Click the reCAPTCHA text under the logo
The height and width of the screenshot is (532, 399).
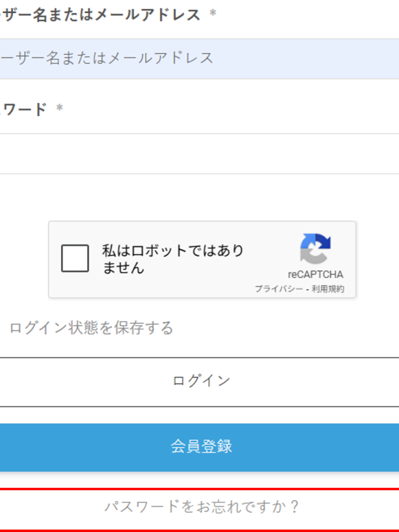tap(315, 274)
